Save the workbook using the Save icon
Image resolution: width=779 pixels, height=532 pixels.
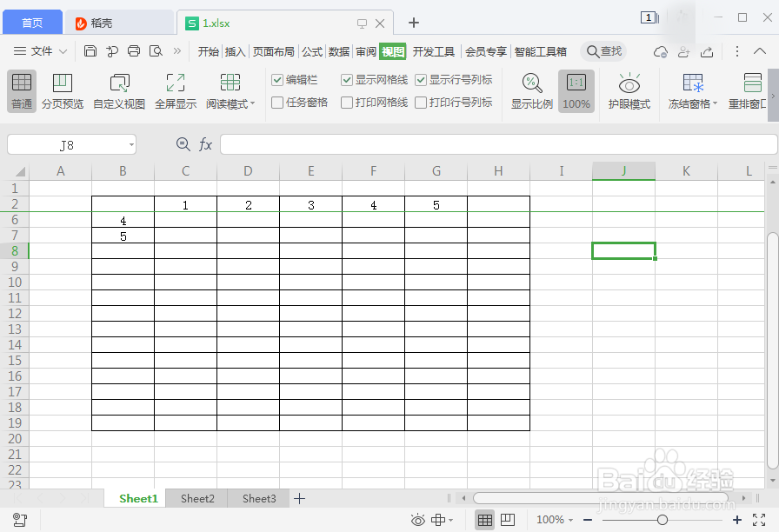click(x=90, y=51)
